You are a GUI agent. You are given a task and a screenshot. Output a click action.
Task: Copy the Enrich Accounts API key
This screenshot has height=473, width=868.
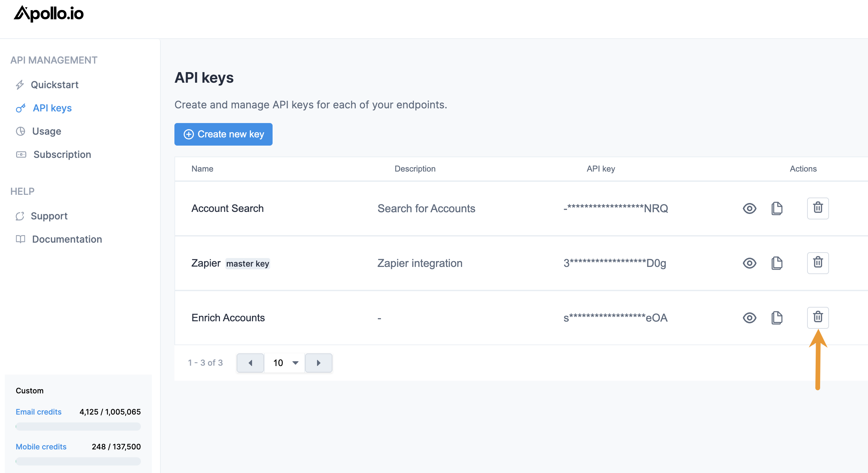777,318
